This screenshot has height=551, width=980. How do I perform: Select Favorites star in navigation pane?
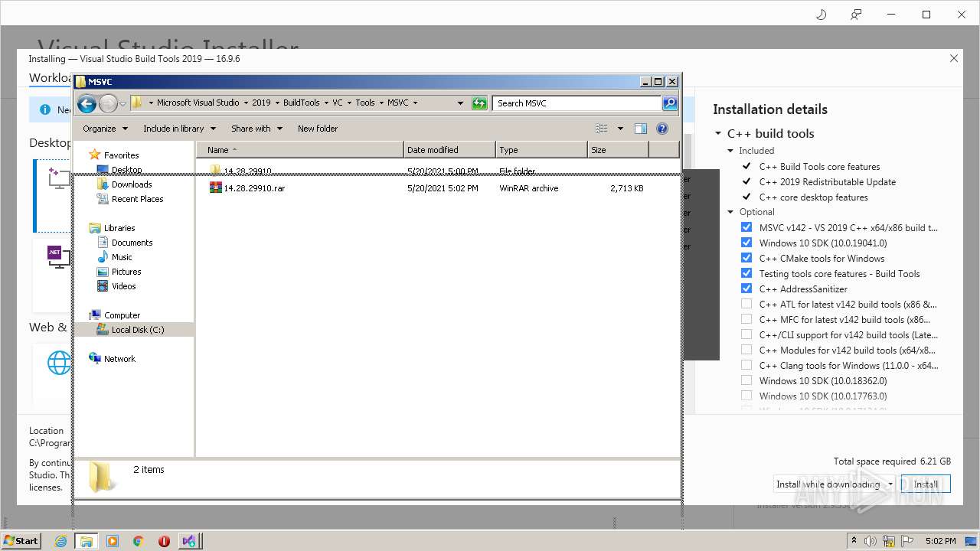click(95, 155)
